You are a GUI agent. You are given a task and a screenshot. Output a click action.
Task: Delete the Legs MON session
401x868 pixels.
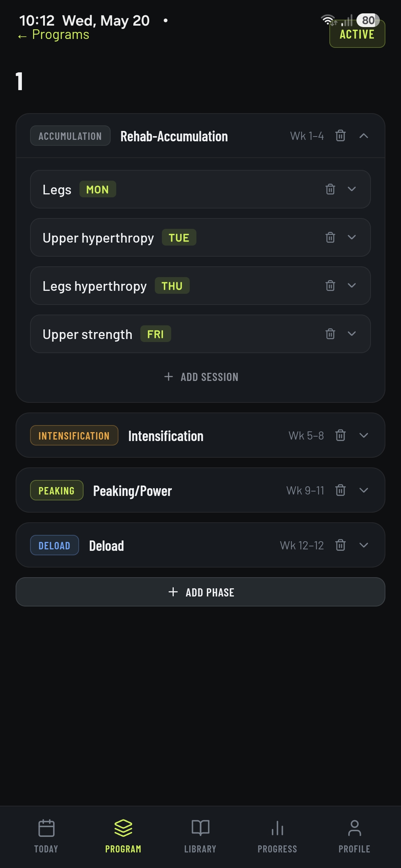coord(330,189)
